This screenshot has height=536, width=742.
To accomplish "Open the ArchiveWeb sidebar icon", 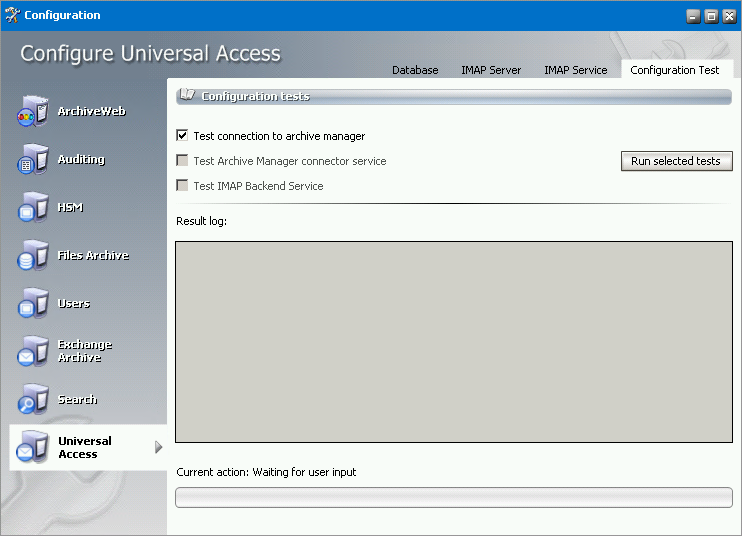I will point(32,111).
